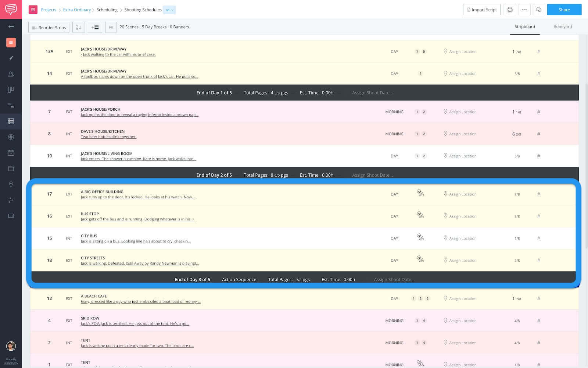Click the sort strips icon
The width and height of the screenshot is (588, 368).
79,27
